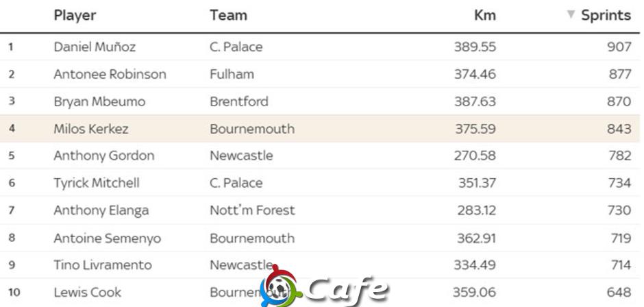644x307 pixels.
Task: Click the Team column header
Action: [x=228, y=15]
